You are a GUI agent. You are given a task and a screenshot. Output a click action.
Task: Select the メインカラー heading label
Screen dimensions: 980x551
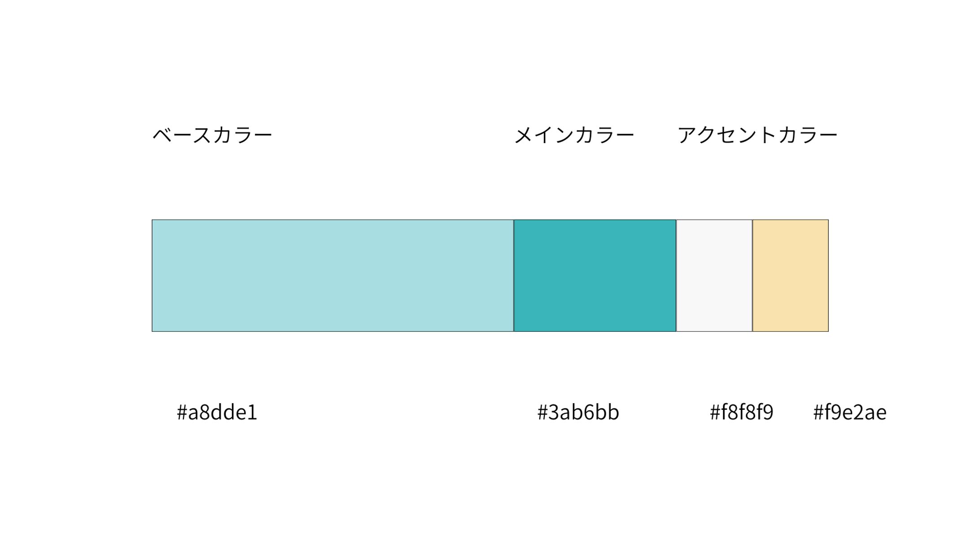pos(574,135)
